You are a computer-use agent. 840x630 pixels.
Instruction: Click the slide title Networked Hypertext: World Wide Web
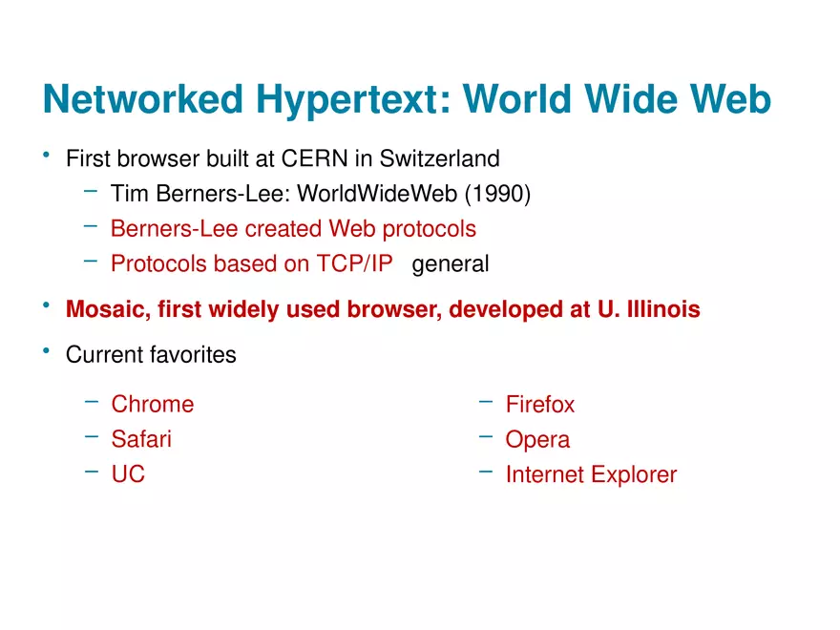tap(407, 100)
